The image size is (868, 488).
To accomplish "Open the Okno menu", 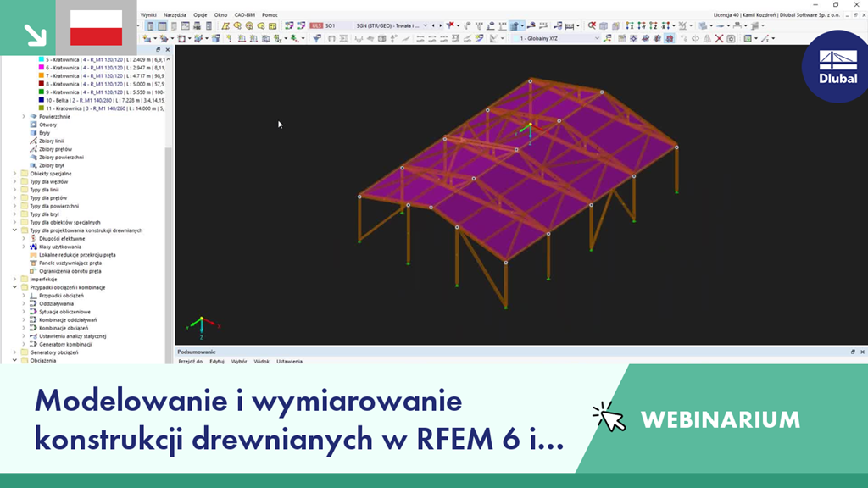I will [x=220, y=15].
